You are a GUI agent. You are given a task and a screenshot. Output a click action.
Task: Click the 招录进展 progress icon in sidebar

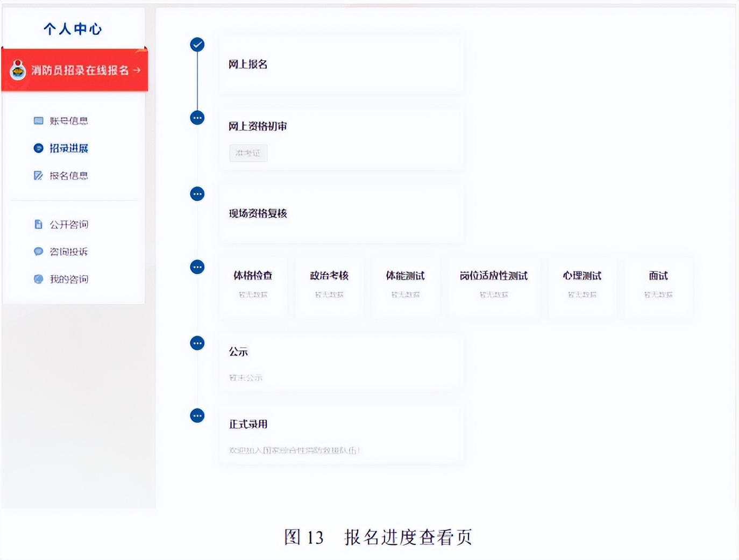tap(38, 148)
